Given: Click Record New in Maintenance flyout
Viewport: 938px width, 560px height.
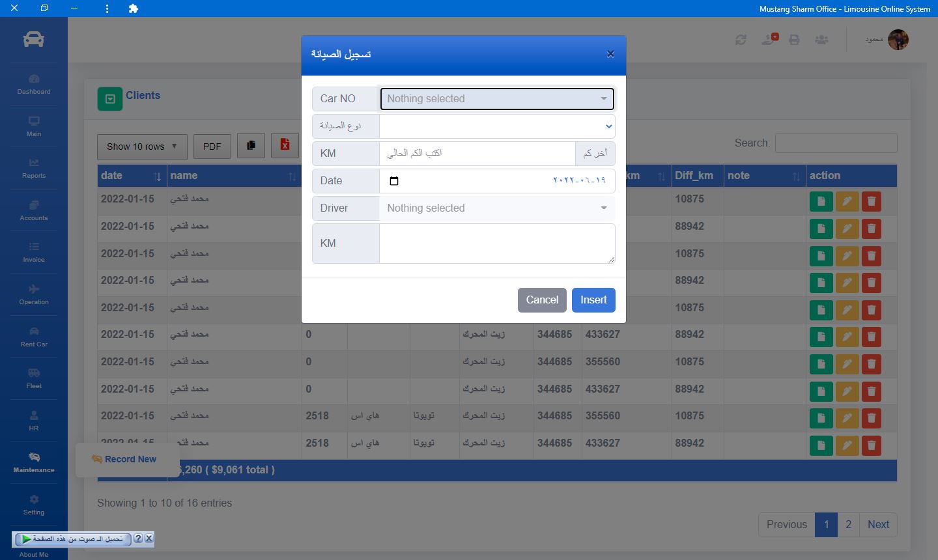Looking at the screenshot, I should (130, 459).
